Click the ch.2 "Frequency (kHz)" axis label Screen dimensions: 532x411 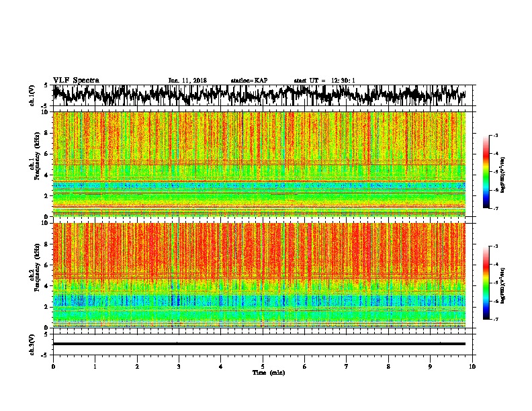coord(37,267)
